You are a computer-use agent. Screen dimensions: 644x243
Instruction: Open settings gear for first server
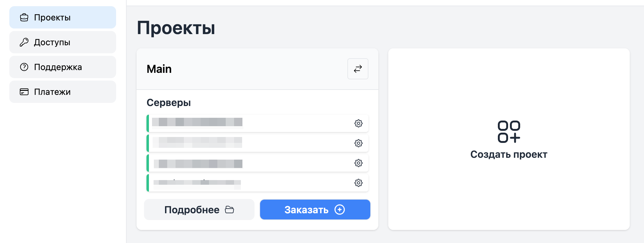pos(358,123)
